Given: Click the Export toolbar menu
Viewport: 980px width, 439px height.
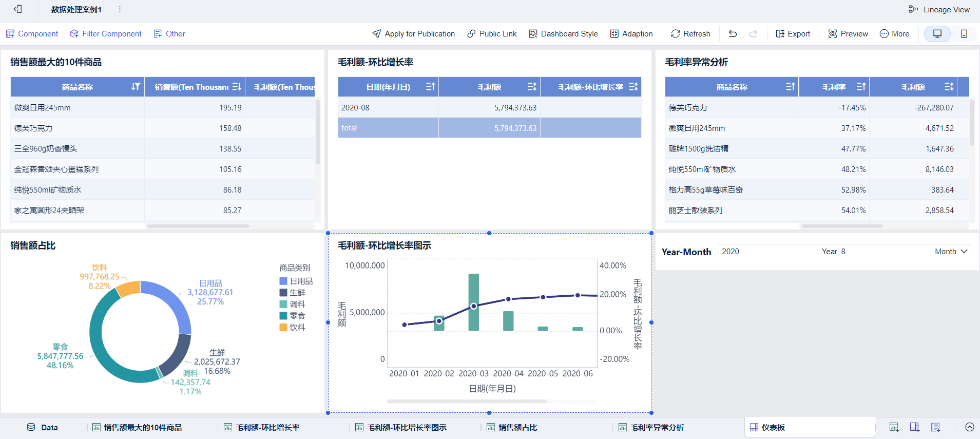Looking at the screenshot, I should point(793,34).
